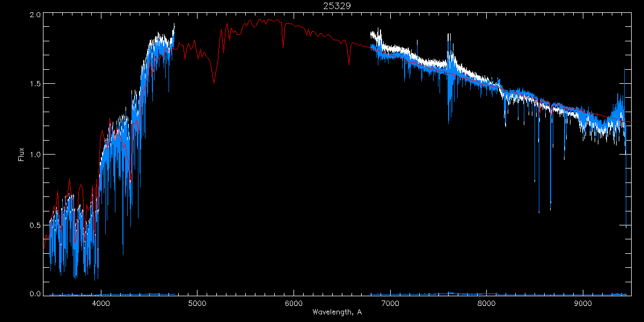The width and height of the screenshot is (644, 322).
Task: Click the 0.0 y-axis tick label
Action: tap(35, 294)
